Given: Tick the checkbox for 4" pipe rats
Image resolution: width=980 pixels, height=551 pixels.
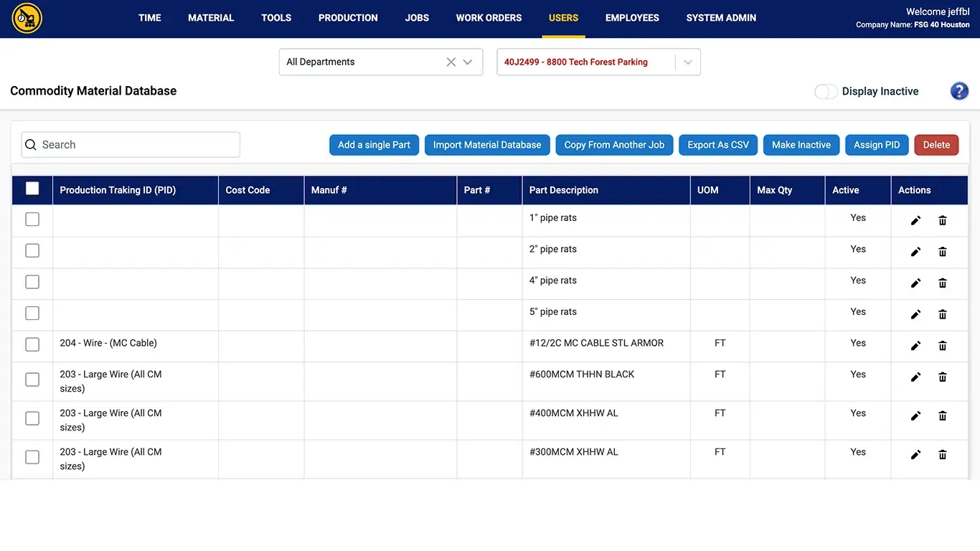Looking at the screenshot, I should click(32, 282).
